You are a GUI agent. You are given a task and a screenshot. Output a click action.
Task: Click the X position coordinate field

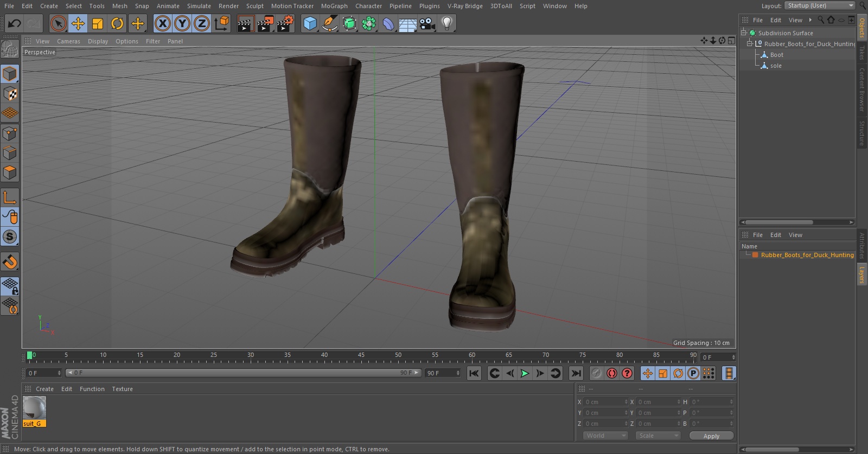click(605, 402)
